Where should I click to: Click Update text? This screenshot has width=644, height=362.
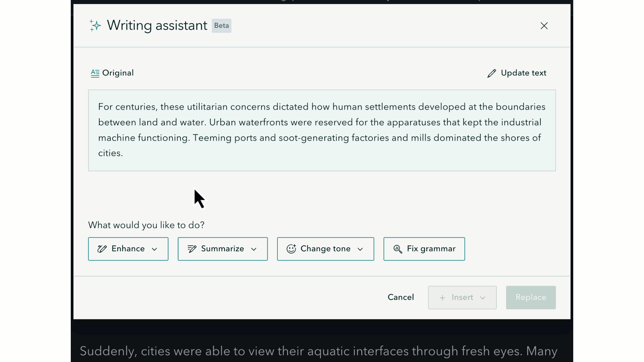tap(524, 73)
